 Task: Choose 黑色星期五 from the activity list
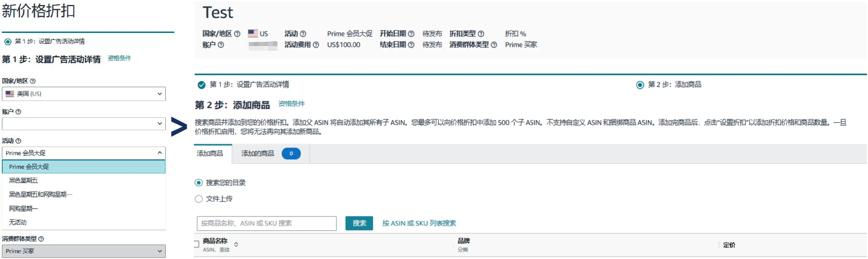[24, 181]
